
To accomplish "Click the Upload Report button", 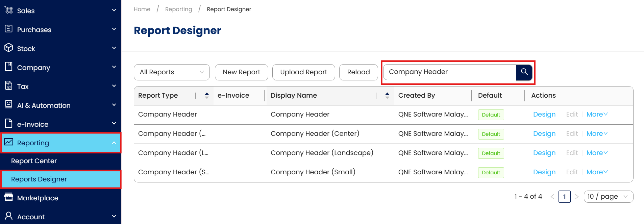I will tap(303, 72).
